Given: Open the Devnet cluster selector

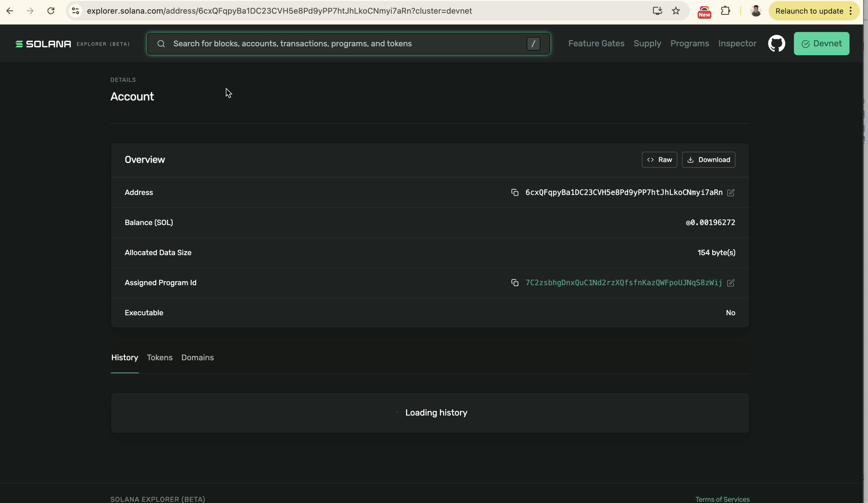Looking at the screenshot, I should click(x=821, y=44).
